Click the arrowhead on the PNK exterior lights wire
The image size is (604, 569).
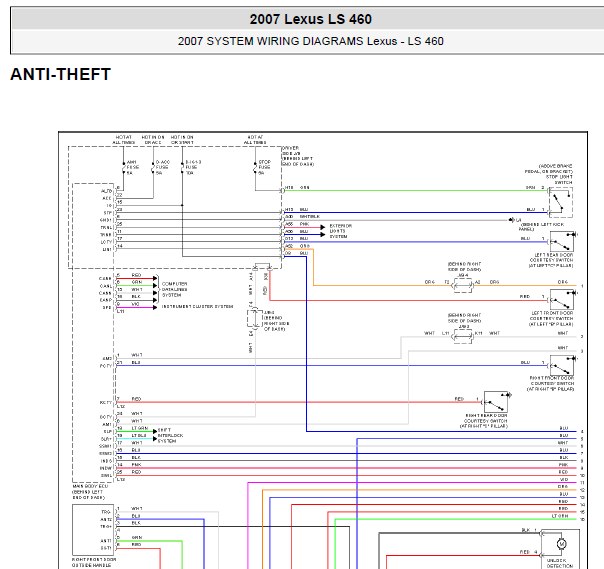(323, 227)
